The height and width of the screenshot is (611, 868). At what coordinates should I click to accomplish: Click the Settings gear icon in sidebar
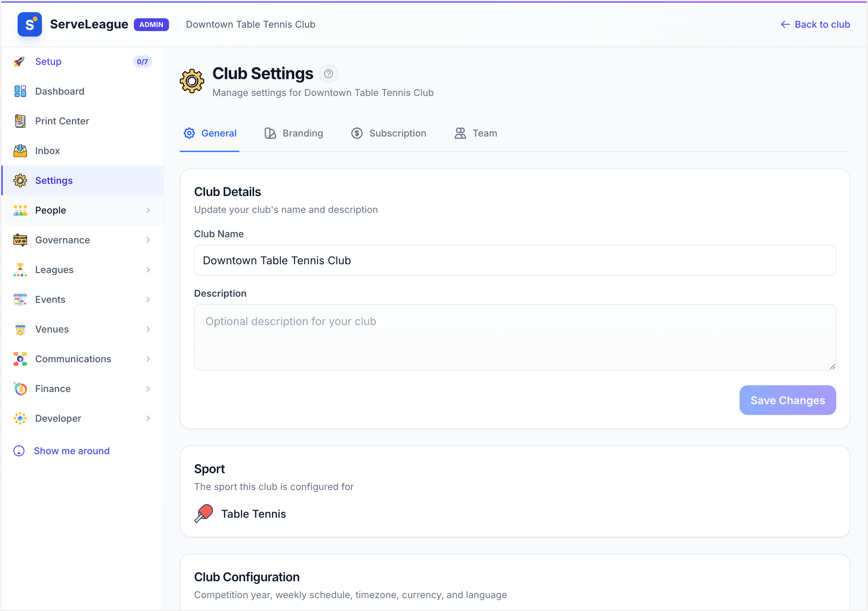pos(20,180)
